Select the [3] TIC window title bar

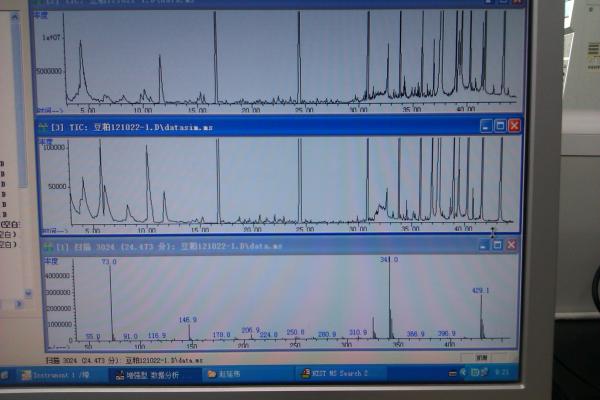279,126
